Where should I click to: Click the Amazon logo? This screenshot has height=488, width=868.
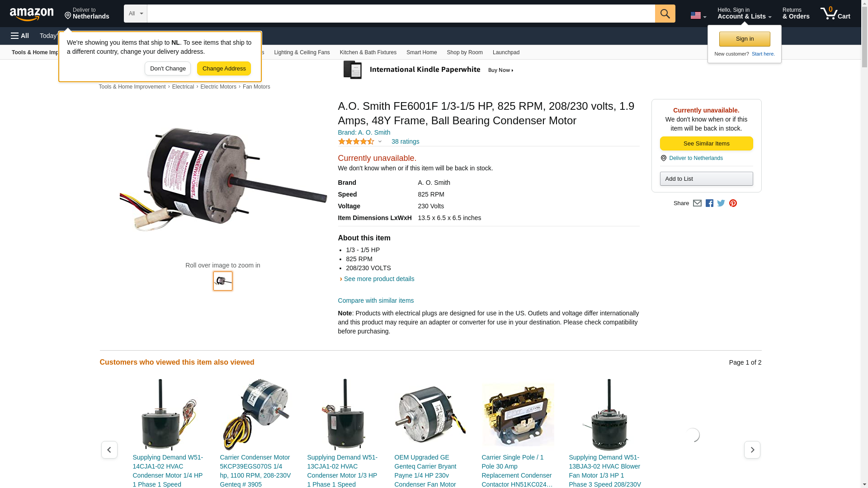[32, 14]
